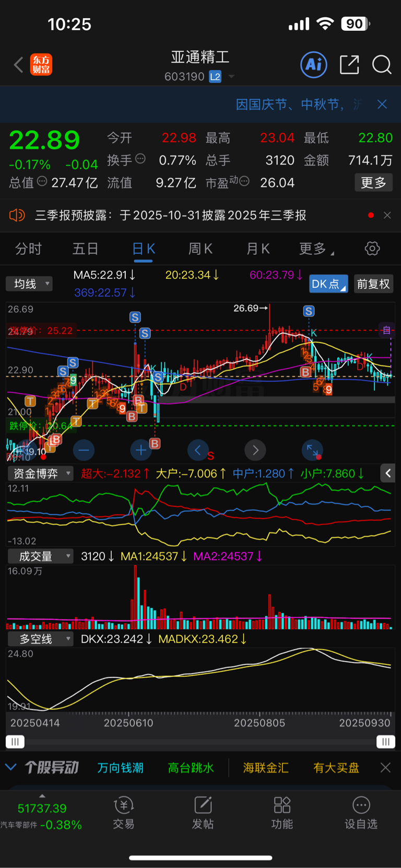Grab the left timeline range handle
The image size is (401, 868).
pyautogui.click(x=15, y=742)
